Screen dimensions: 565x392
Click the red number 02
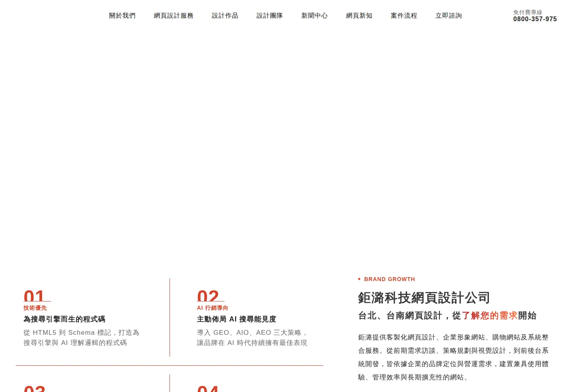point(208,296)
